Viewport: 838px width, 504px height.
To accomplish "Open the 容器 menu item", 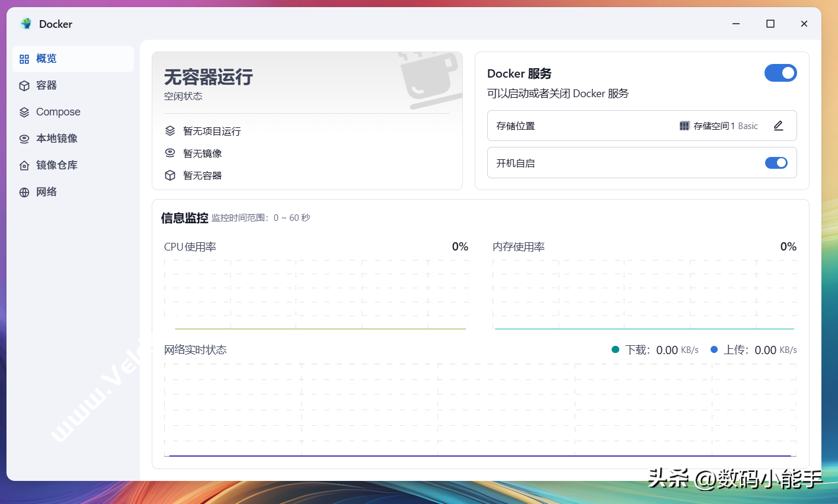I will (x=46, y=85).
